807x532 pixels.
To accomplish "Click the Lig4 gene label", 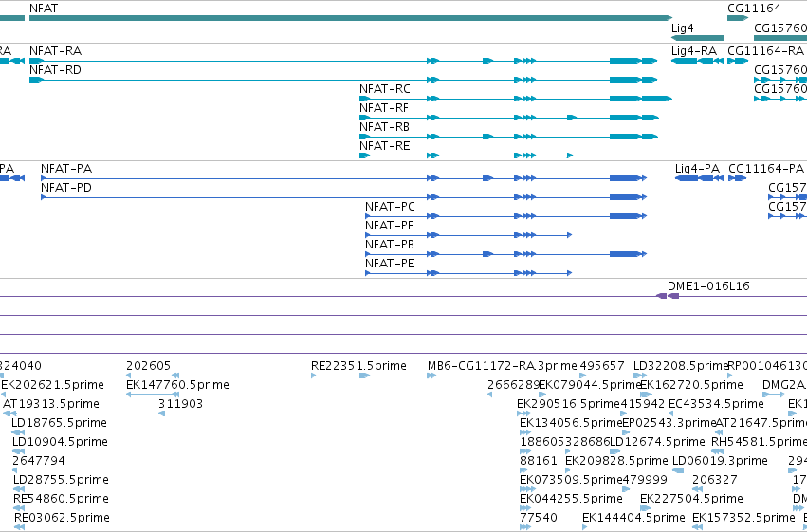I will pos(683,28).
